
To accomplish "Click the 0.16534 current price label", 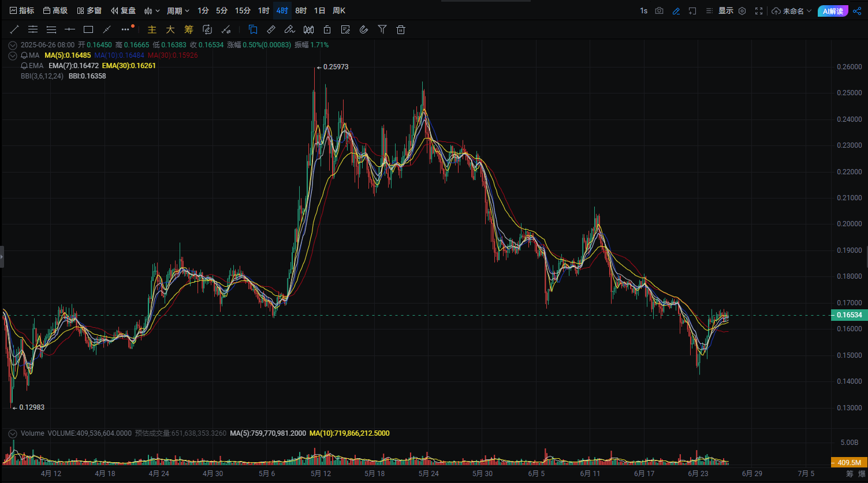I will click(848, 315).
